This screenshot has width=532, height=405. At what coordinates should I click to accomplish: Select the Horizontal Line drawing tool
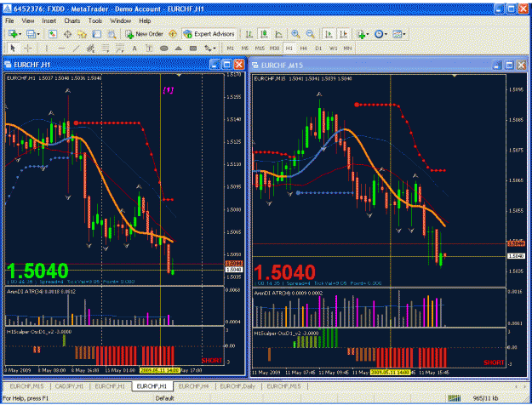61,48
